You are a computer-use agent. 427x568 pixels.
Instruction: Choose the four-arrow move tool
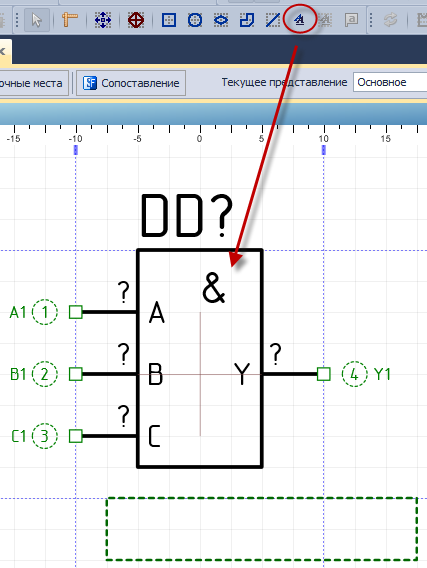tap(103, 20)
